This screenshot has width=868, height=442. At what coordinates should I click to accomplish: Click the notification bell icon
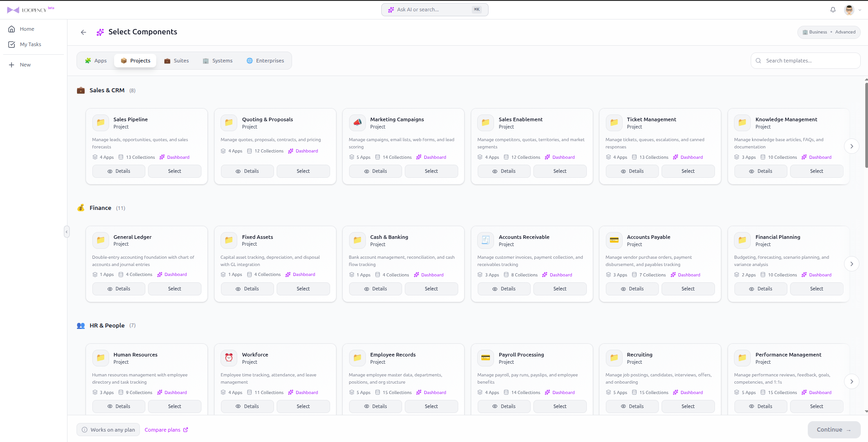(x=832, y=10)
